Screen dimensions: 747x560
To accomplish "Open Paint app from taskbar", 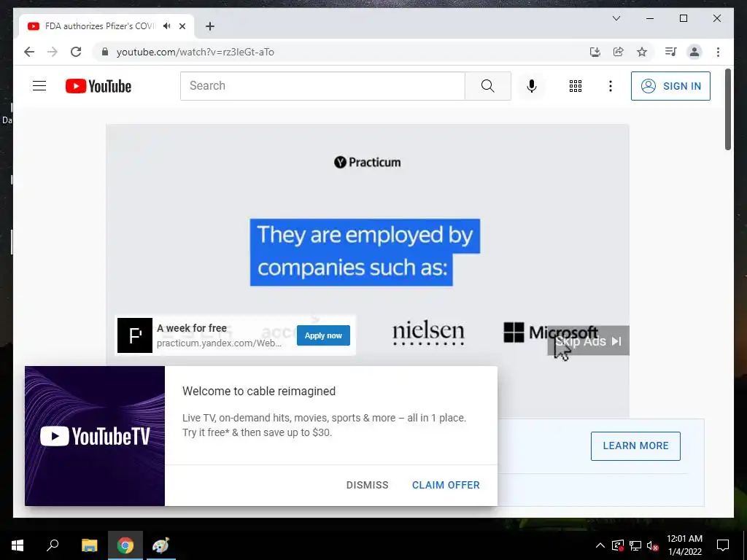I will point(160,545).
